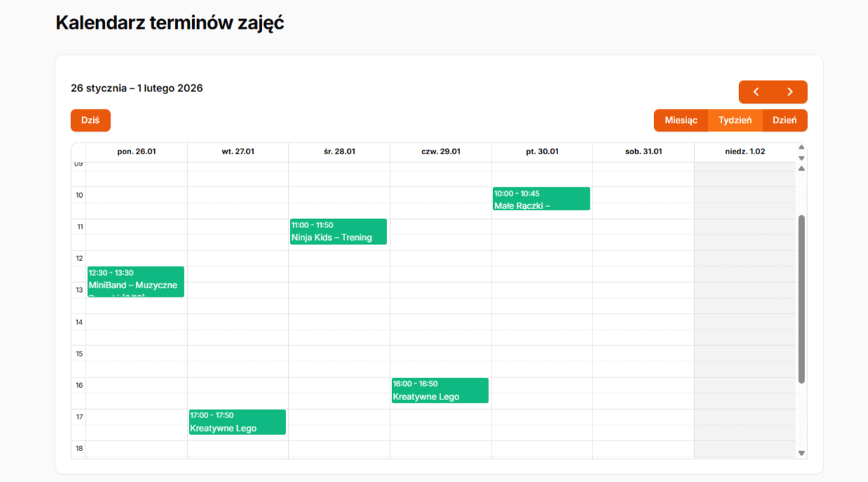Screen dimensions: 868x482
Task: Switch calendar to Dzień view
Action: [785, 120]
